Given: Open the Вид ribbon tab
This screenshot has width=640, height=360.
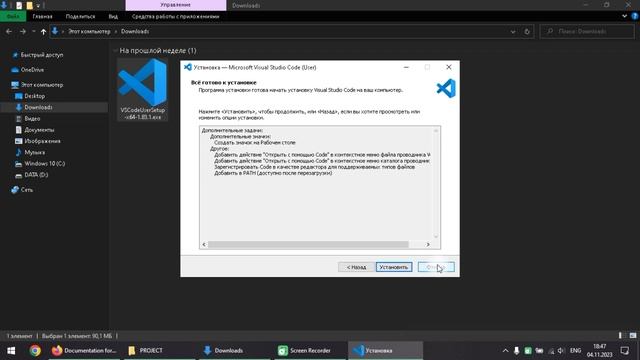Looking at the screenshot, I should (x=113, y=16).
